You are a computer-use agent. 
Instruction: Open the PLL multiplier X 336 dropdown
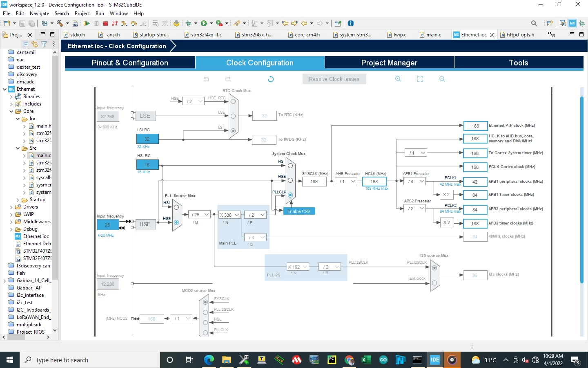point(229,215)
